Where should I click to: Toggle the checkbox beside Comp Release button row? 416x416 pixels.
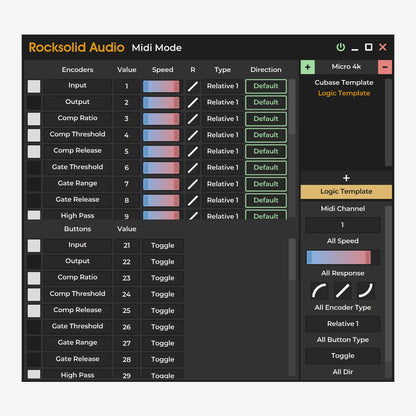[34, 311]
